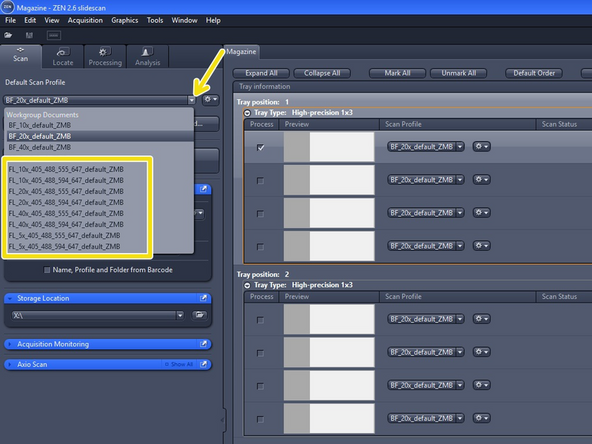Viewport: 592px width, 444px height.
Task: Choose BF_10x_default_ZMB from the profile list
Action: pyautogui.click(x=100, y=125)
